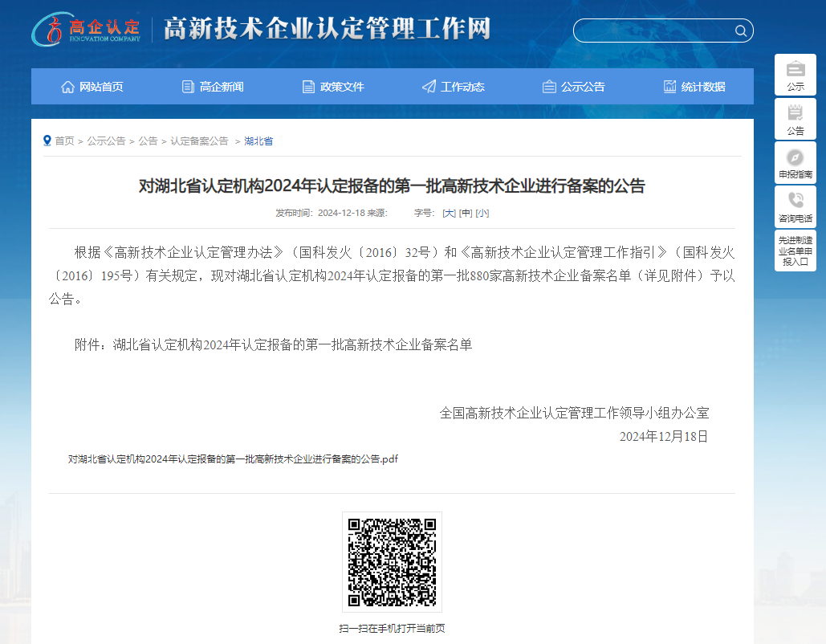Open the 高企新闻 navigation item
Viewport: 826px width, 644px height.
tap(212, 87)
